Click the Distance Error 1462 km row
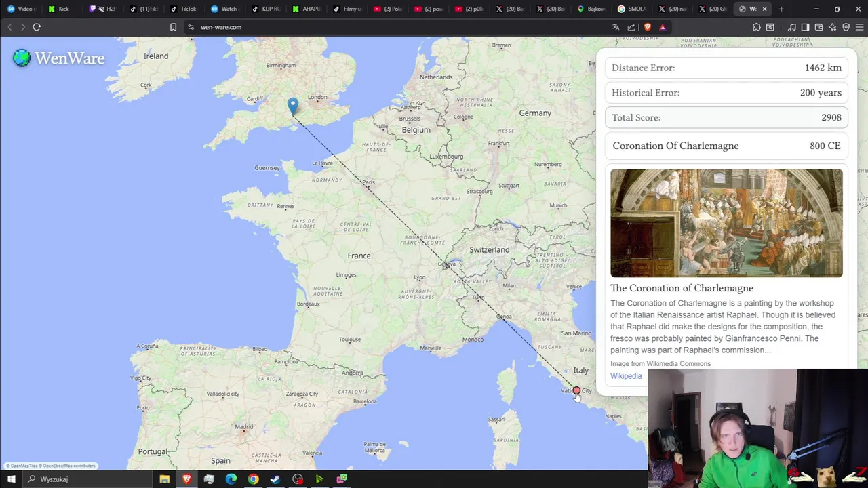 (x=726, y=68)
